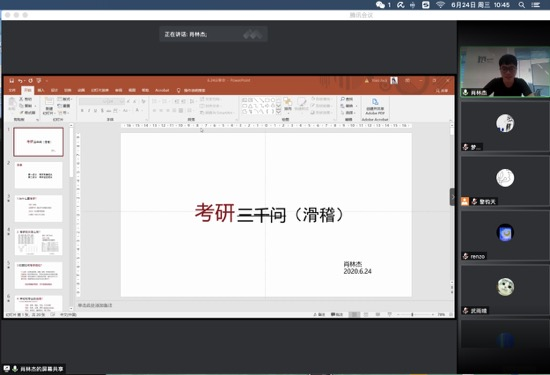Viewport: 550px width, 375px height.
Task: Click the justify alignment icon
Action: coord(175,111)
